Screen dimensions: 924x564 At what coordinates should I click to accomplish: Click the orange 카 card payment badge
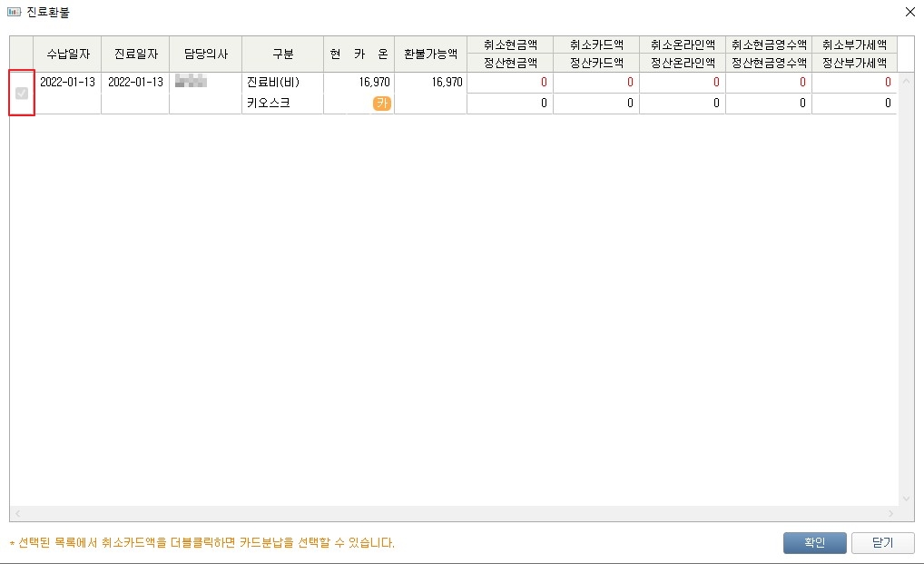381,104
